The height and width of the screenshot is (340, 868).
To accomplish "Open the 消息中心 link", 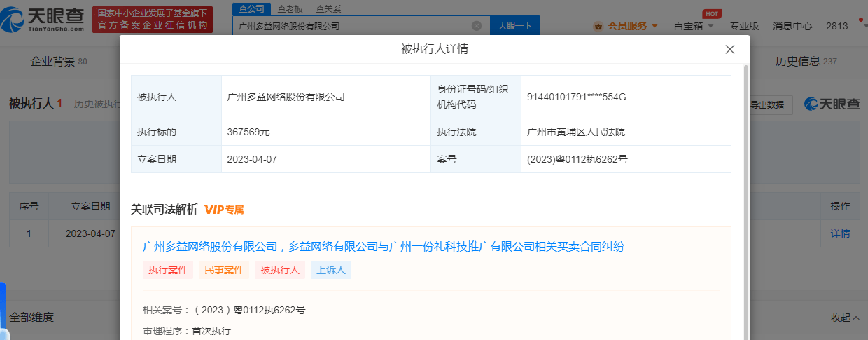I will point(792,26).
